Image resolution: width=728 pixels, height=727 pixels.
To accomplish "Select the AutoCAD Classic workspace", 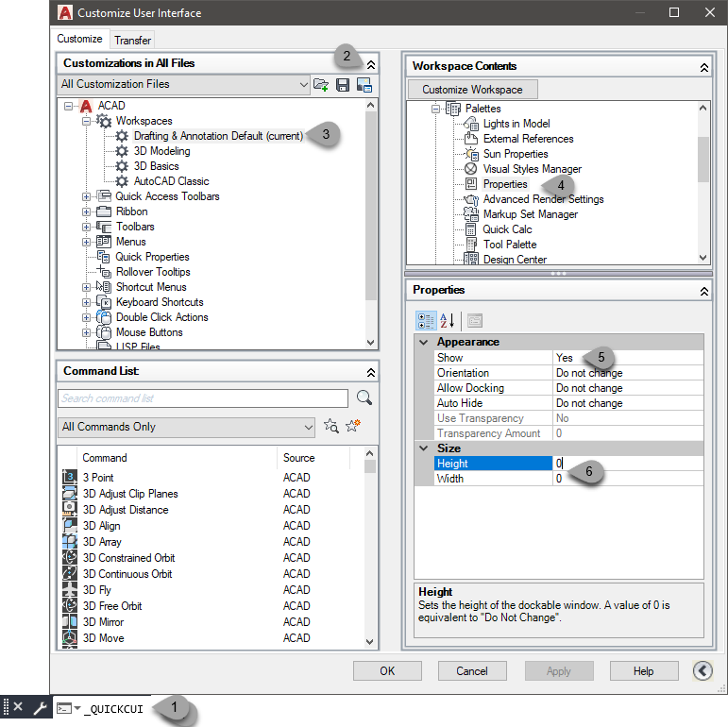I will [171, 181].
